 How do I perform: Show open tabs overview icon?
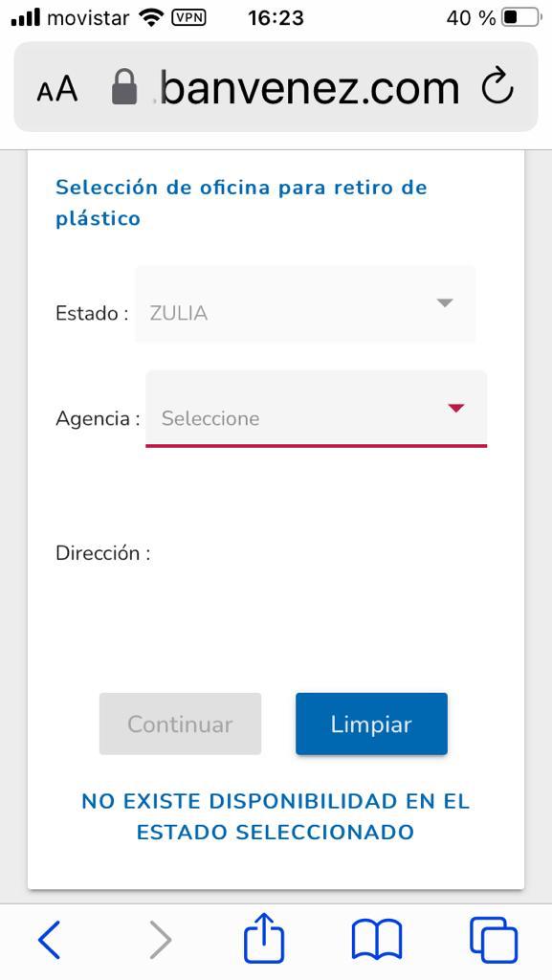(x=494, y=940)
